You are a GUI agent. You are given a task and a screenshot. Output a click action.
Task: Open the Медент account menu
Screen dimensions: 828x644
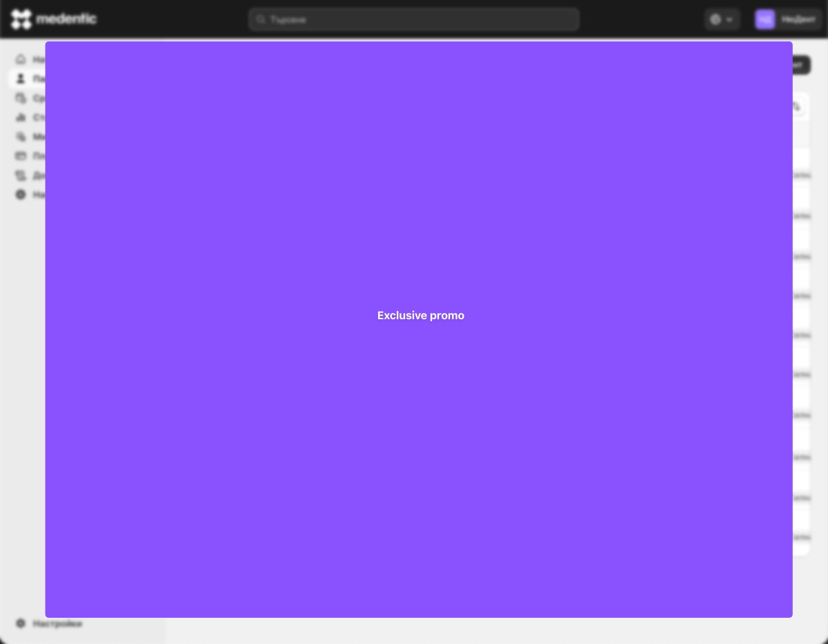[x=798, y=19]
